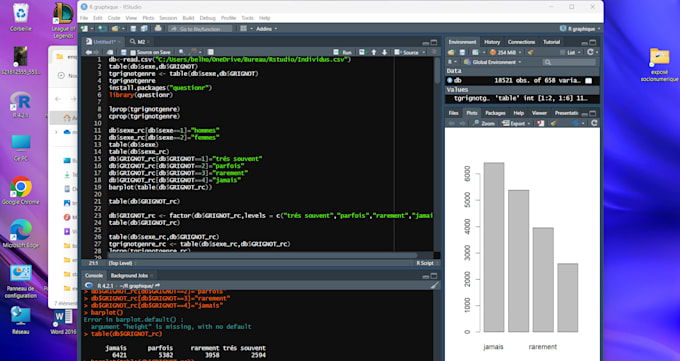Image resolution: width=680 pixels, height=361 pixels.
Task: Open the code tools wand menu
Action: point(195,52)
